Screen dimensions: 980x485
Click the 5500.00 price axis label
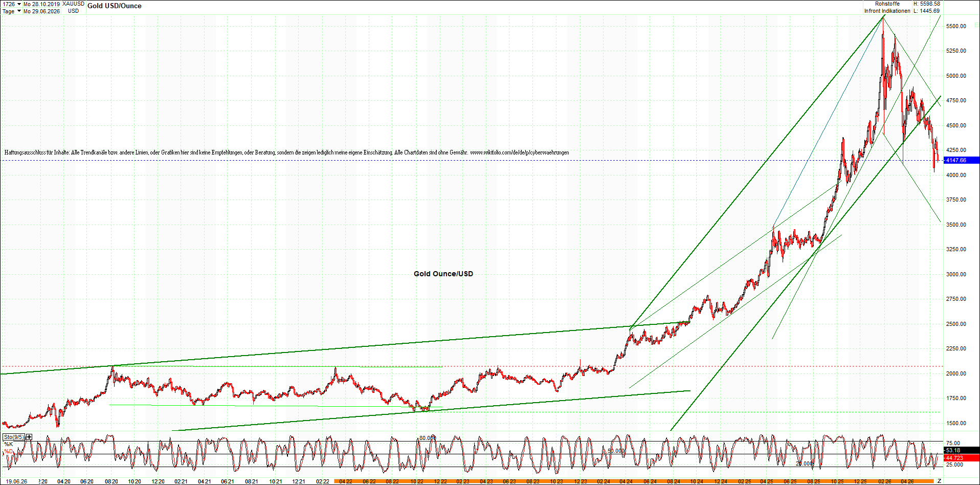956,26
